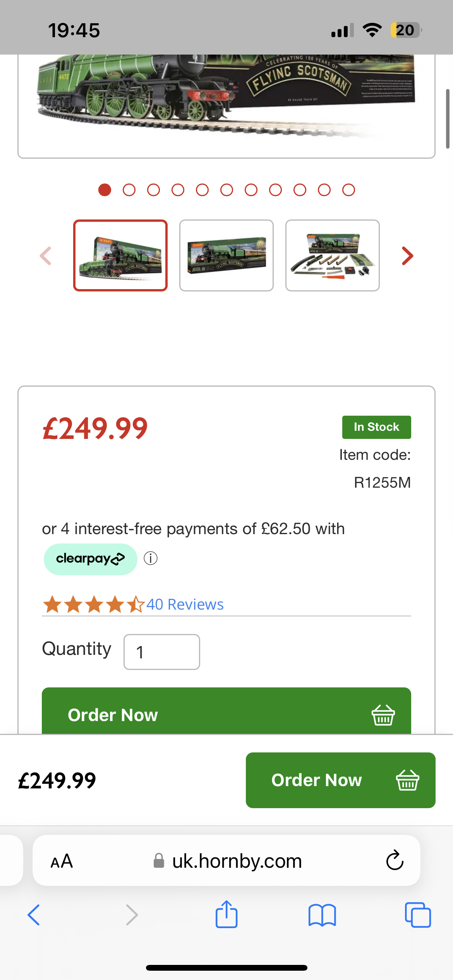This screenshot has width=453, height=980.
Task: Show next thumbnails with red chevron
Action: tap(407, 256)
